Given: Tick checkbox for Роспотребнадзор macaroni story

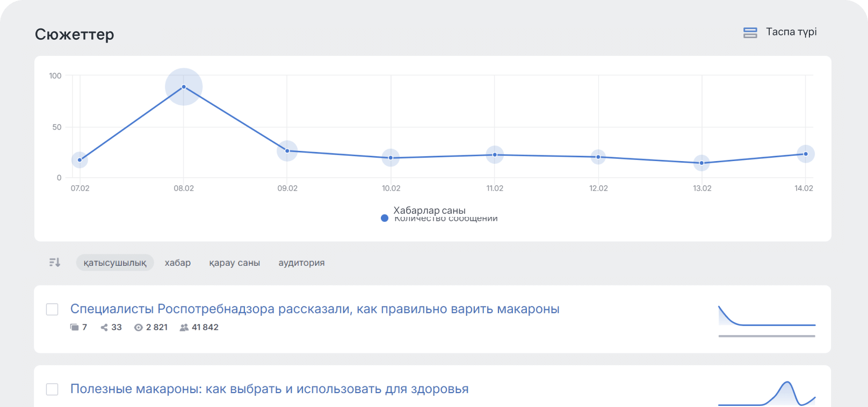Looking at the screenshot, I should tap(52, 309).
